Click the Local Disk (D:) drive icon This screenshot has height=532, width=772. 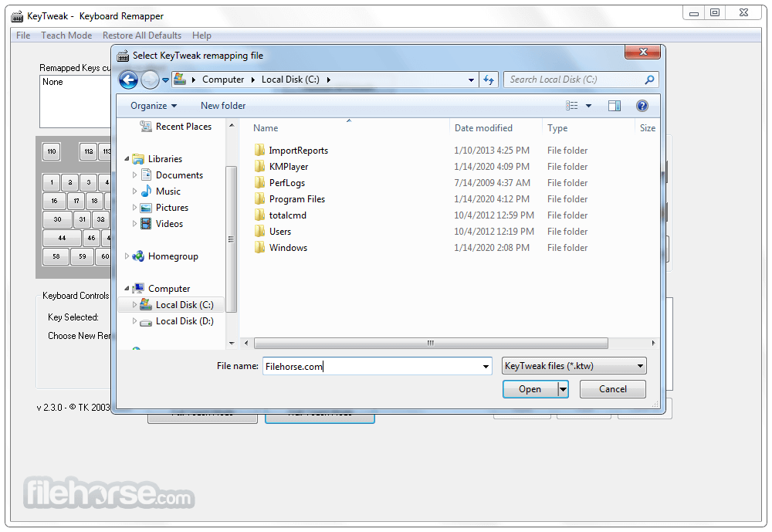click(146, 322)
